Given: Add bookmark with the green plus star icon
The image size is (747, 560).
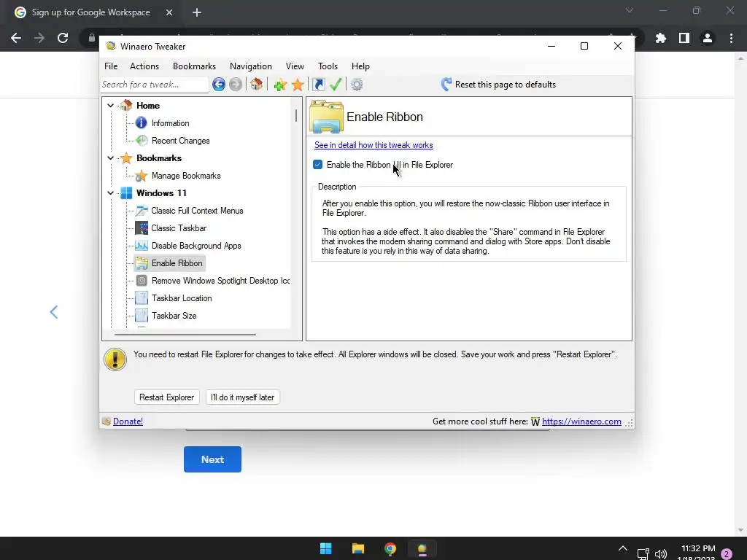Looking at the screenshot, I should coord(280,85).
